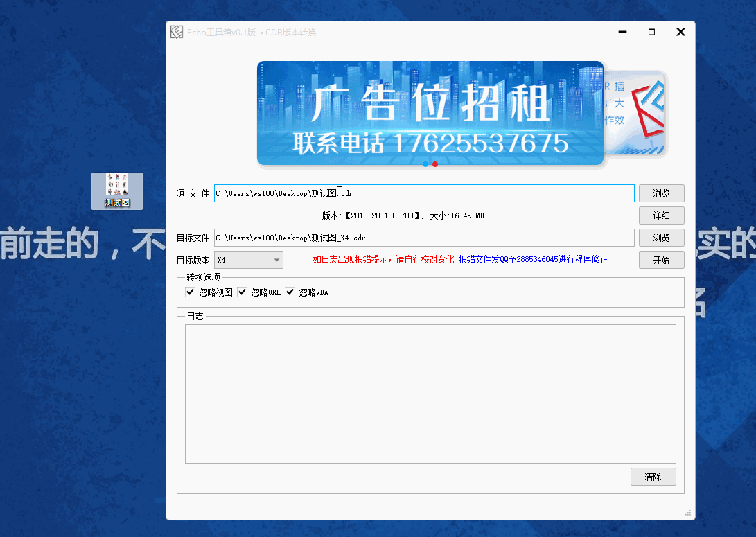Click inside the 源文件 path field
Viewport: 756px width, 537px height.
[485, 193]
